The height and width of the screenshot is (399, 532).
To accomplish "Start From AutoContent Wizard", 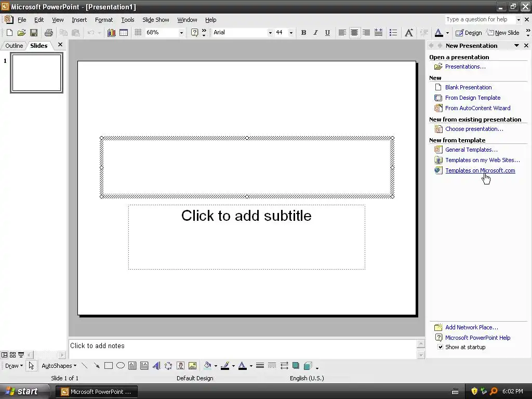I will tap(478, 108).
